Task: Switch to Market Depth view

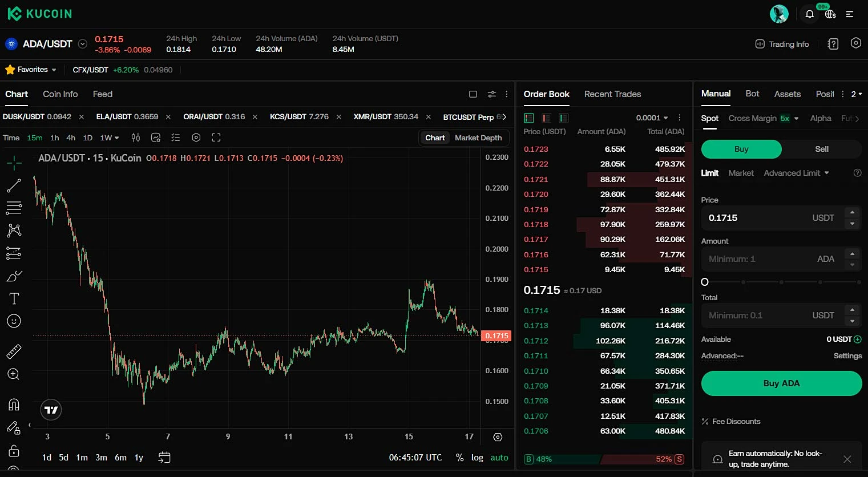Action: point(478,138)
